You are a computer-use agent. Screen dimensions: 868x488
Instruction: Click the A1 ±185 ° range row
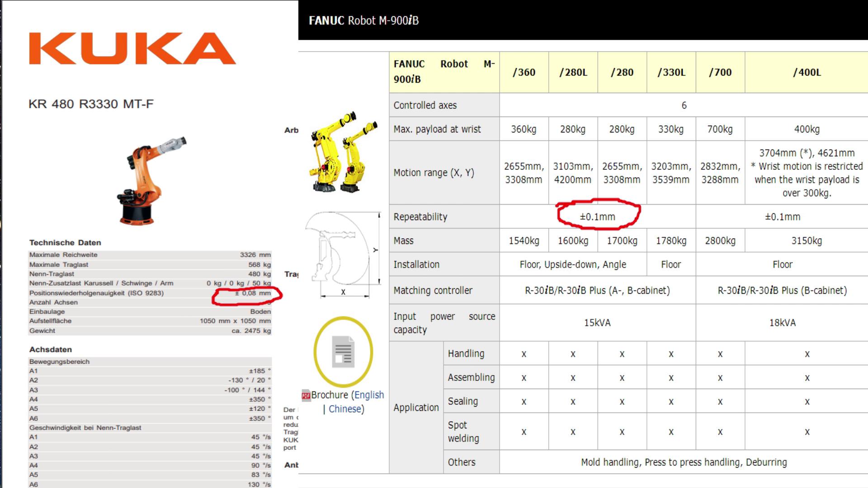pos(150,371)
